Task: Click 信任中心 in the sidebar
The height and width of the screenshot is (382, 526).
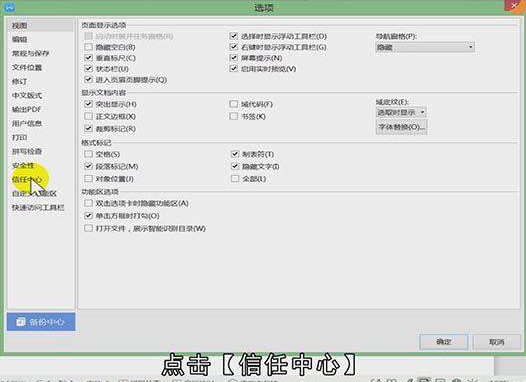Action: tap(27, 180)
